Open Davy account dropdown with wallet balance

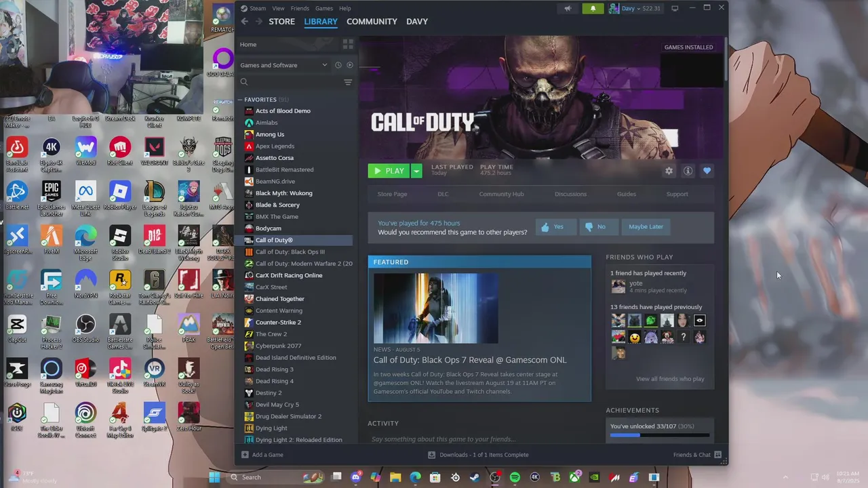pos(635,8)
